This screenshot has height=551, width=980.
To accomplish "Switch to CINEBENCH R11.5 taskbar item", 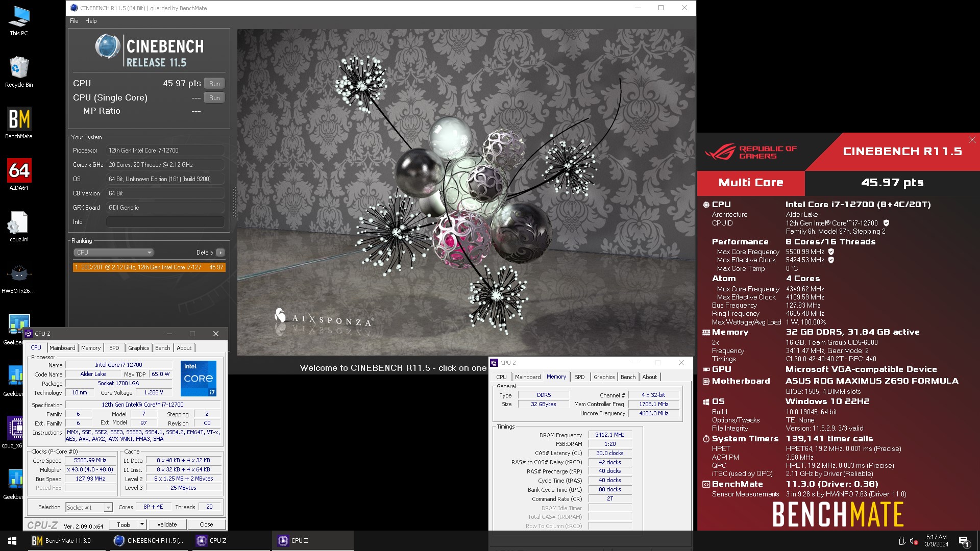I will pyautogui.click(x=148, y=541).
